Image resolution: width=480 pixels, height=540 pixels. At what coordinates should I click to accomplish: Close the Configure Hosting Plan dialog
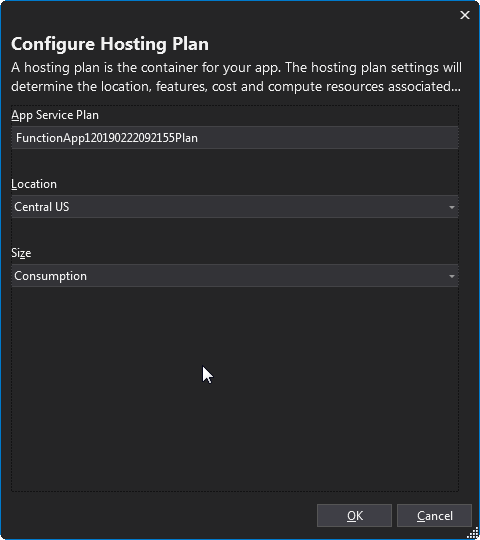pos(465,15)
